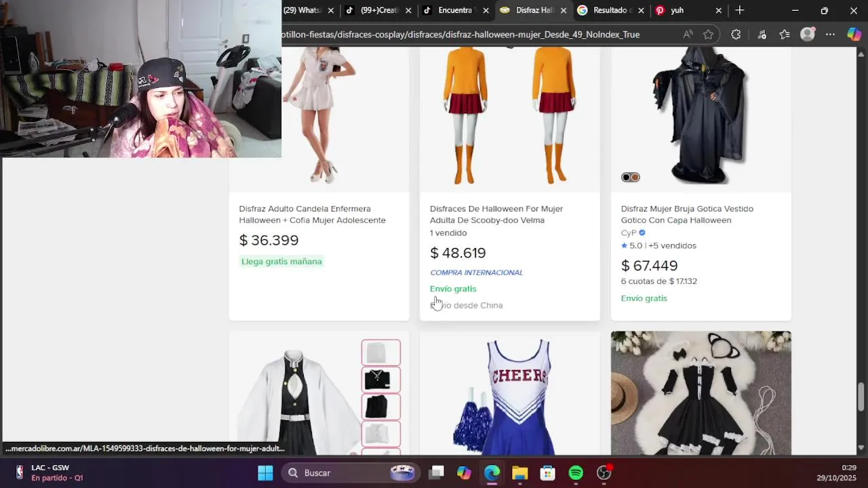Select the second black kimono variant thumbnail
The width and height of the screenshot is (868, 488).
point(381,380)
